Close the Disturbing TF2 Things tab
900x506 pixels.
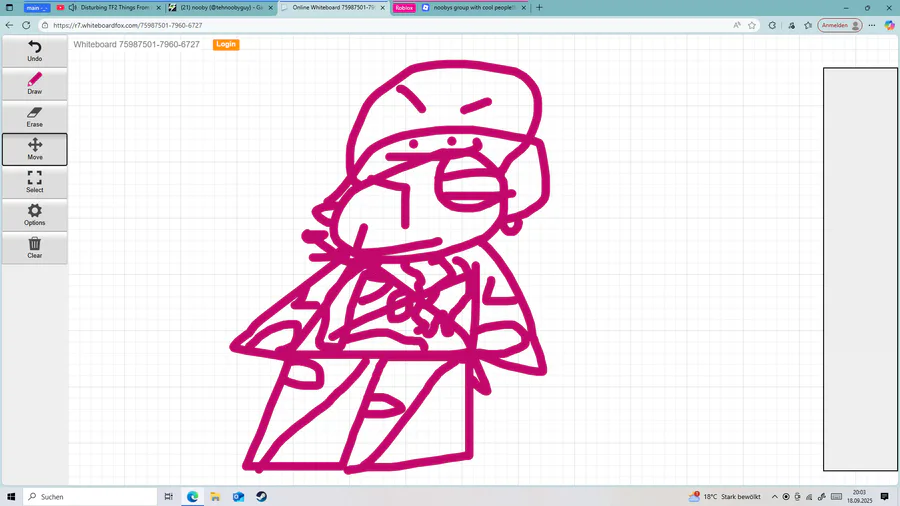(x=158, y=8)
